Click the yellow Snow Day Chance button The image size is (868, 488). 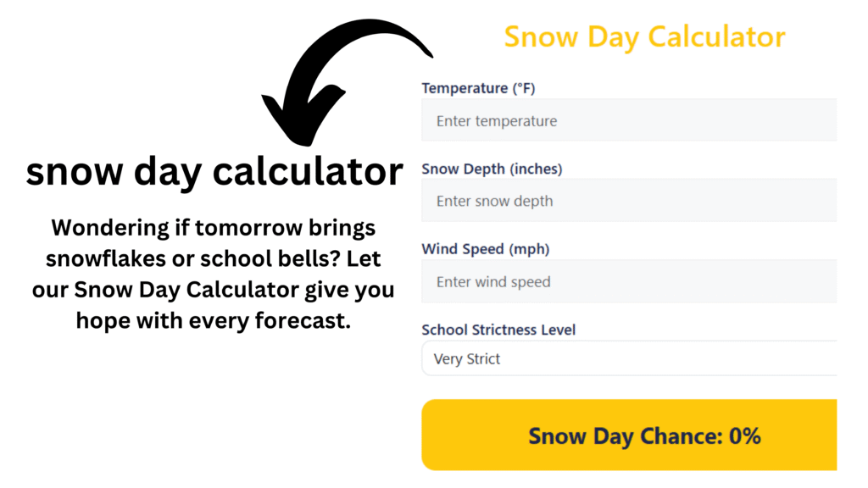point(629,435)
